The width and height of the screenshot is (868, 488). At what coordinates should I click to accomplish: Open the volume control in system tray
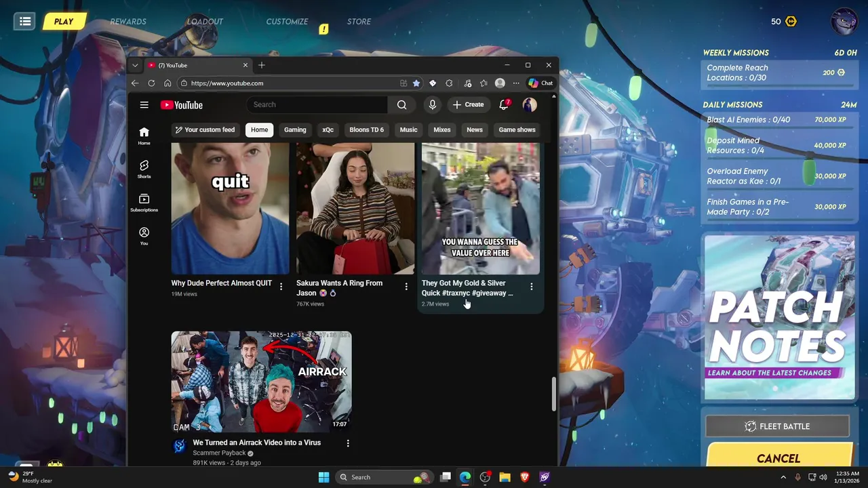point(823,477)
